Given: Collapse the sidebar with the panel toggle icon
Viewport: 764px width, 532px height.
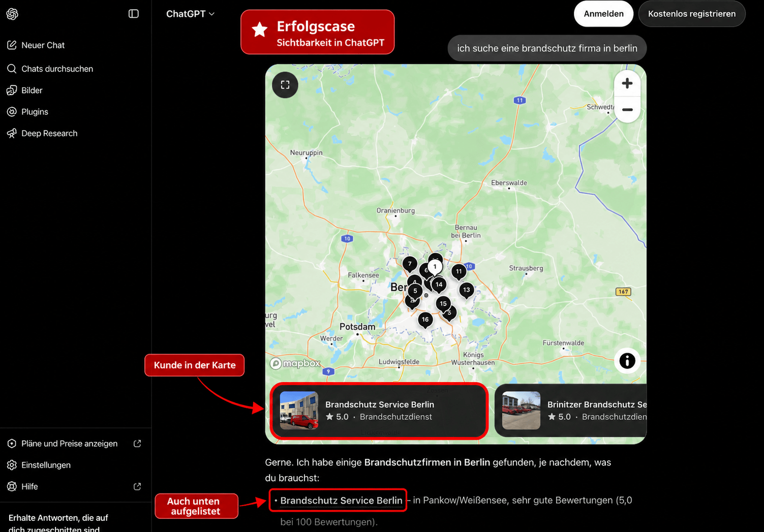Looking at the screenshot, I should [134, 14].
